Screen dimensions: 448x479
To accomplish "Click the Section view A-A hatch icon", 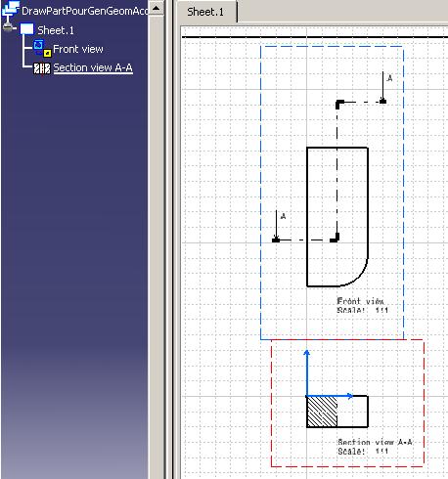I will tap(42, 68).
